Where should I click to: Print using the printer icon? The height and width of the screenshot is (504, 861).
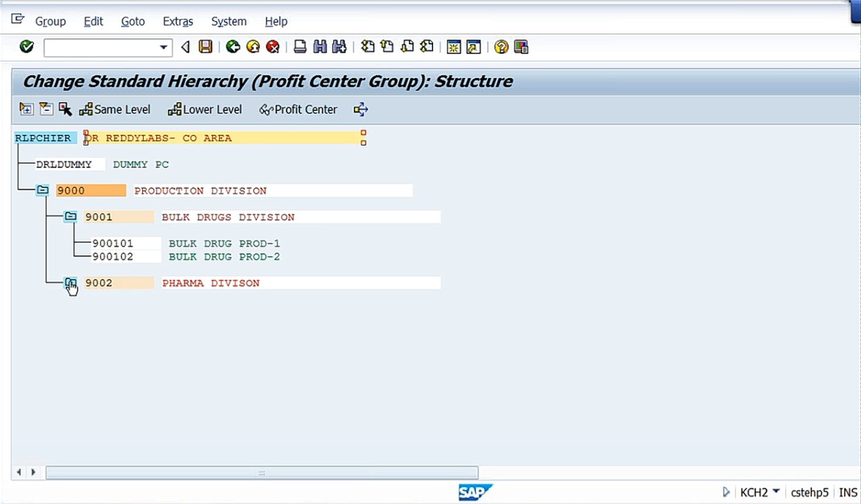coord(300,47)
